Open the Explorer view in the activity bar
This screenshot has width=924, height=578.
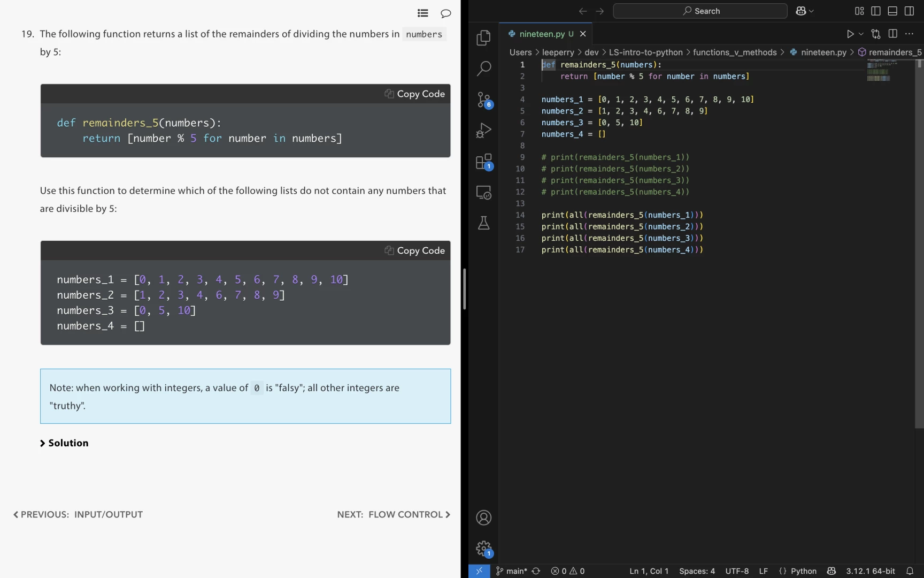point(483,37)
